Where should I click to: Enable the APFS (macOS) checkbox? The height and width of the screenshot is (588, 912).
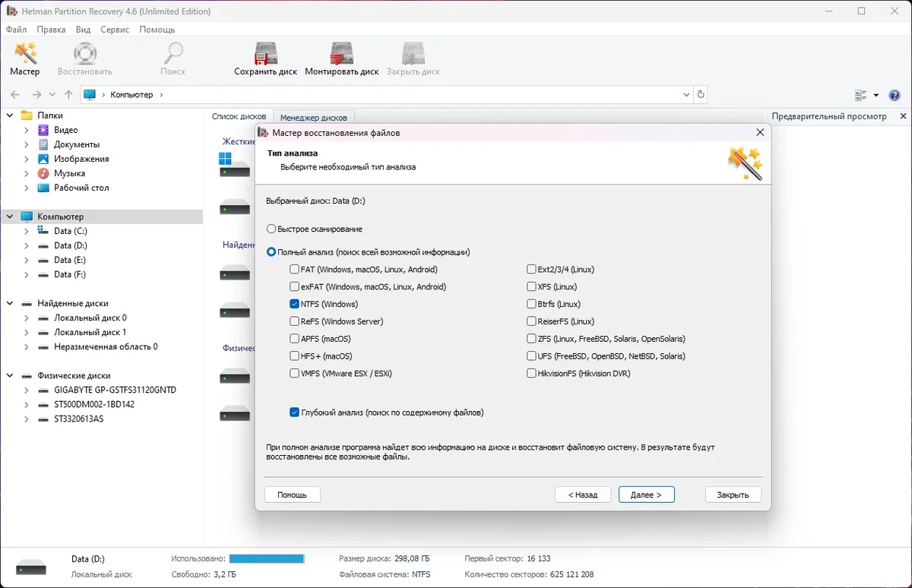(x=294, y=339)
